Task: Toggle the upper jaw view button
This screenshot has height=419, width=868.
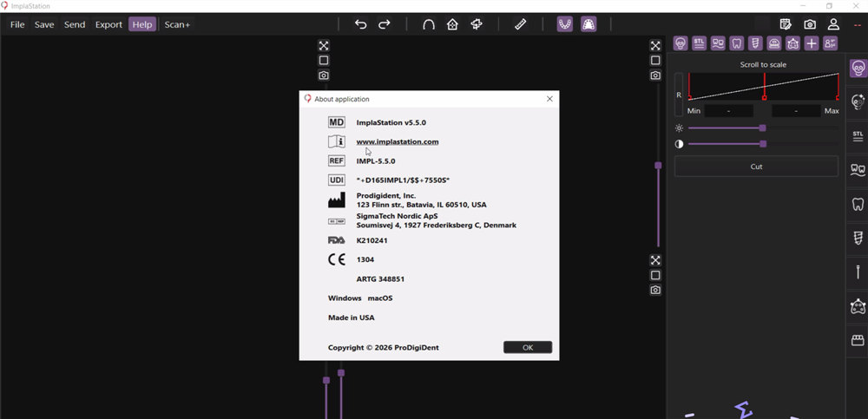Action: (589, 24)
